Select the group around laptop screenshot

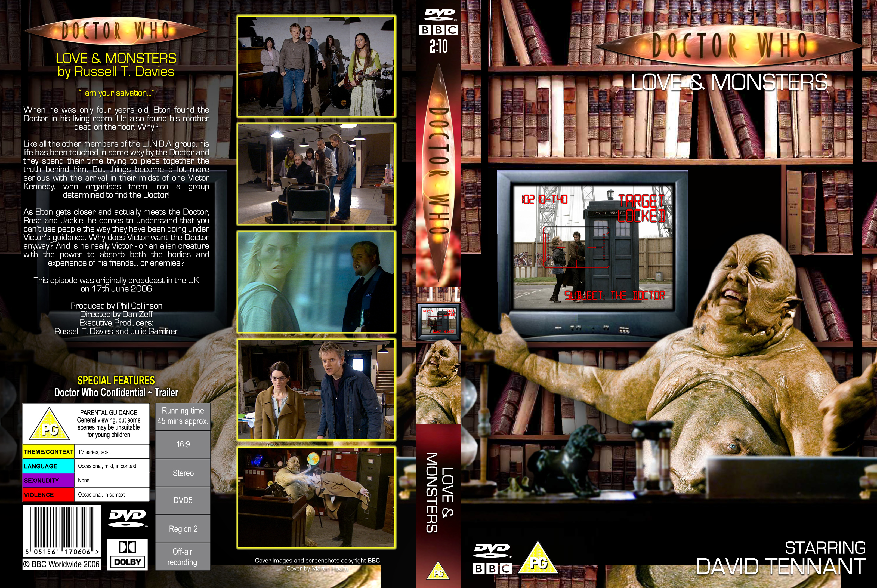click(316, 174)
